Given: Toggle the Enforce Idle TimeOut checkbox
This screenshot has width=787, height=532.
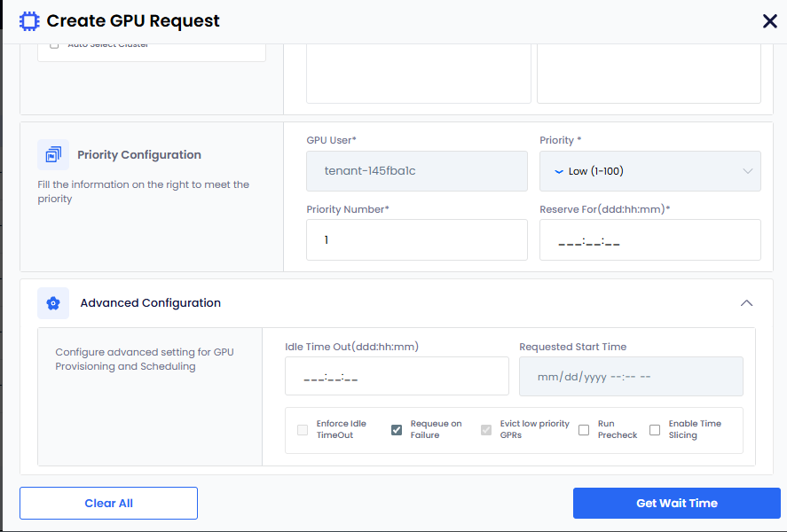Looking at the screenshot, I should tap(303, 430).
